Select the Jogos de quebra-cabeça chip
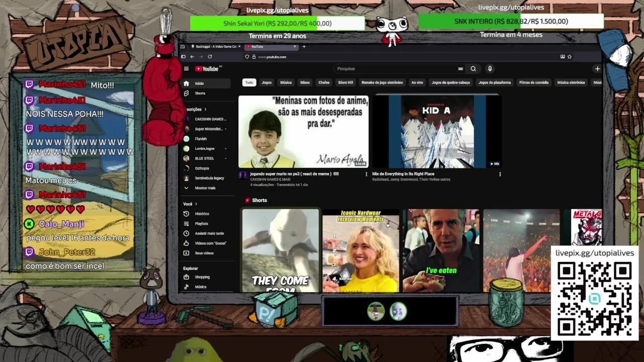Viewport: 644px width, 362px height. click(451, 82)
